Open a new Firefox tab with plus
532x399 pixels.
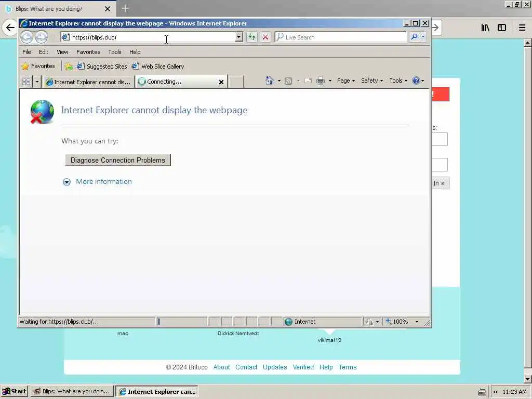(125, 8)
